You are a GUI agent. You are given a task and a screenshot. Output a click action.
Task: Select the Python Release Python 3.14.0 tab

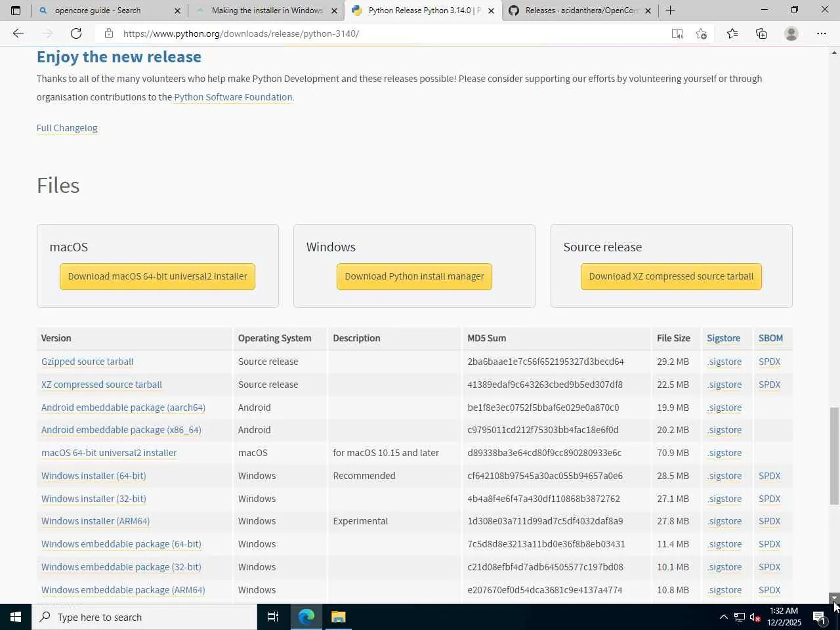coord(424,10)
